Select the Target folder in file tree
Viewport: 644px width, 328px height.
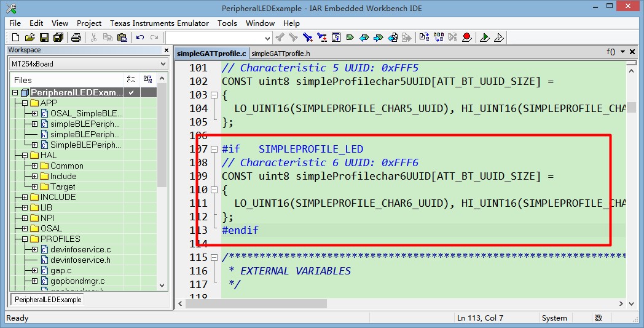pos(63,187)
